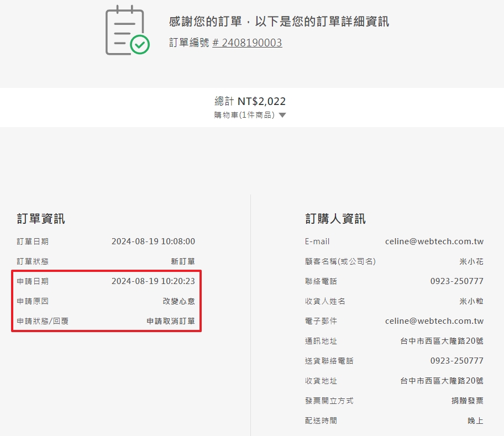Select the 申請日期 value 2024-08-19 10:20:23
Viewport: 504px width, 436px height.
[x=153, y=281]
